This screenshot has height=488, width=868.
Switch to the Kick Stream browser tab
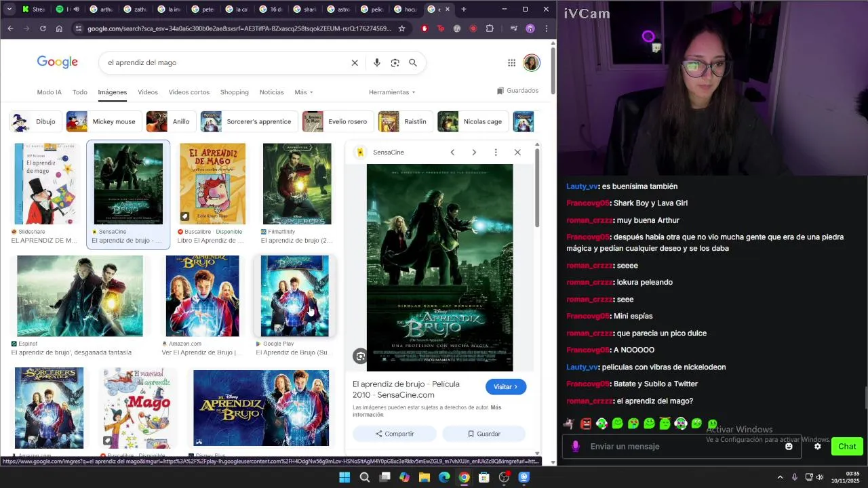pyautogui.click(x=33, y=9)
